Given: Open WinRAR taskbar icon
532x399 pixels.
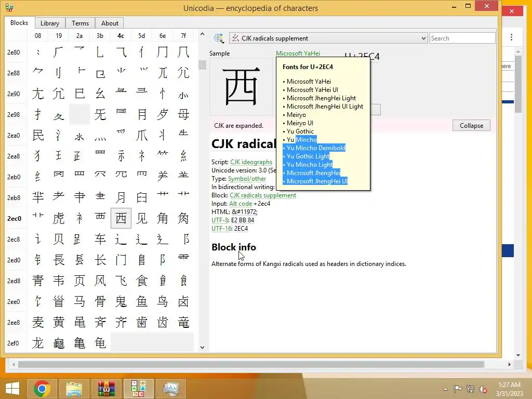Looking at the screenshot, I should click(106, 388).
